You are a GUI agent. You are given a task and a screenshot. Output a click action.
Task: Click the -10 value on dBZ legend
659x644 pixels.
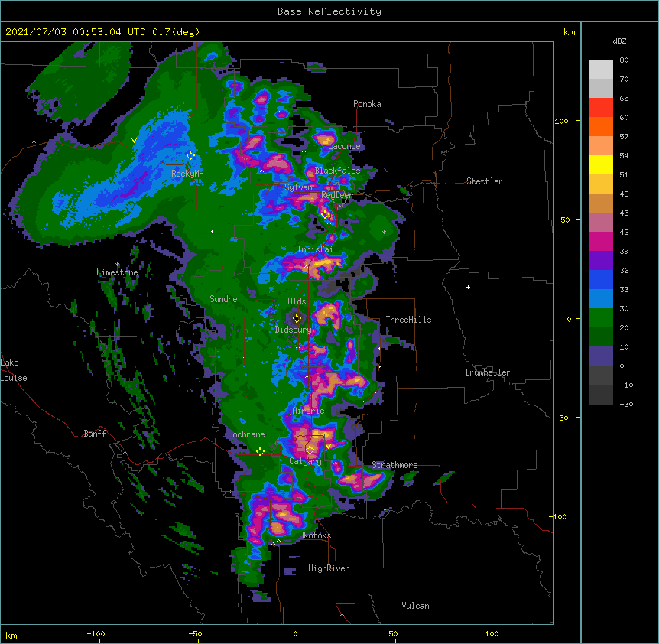[x=626, y=385]
